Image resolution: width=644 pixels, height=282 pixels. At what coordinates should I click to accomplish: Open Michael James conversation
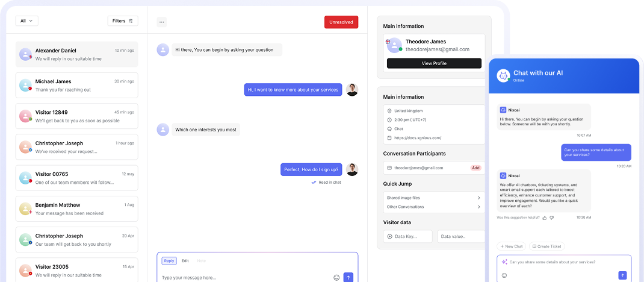(x=76, y=86)
